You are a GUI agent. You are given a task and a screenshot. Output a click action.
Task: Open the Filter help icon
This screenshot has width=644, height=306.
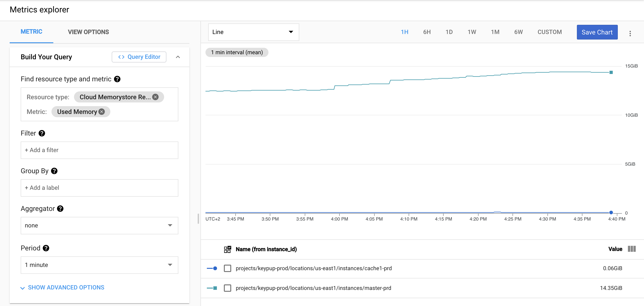(x=42, y=133)
